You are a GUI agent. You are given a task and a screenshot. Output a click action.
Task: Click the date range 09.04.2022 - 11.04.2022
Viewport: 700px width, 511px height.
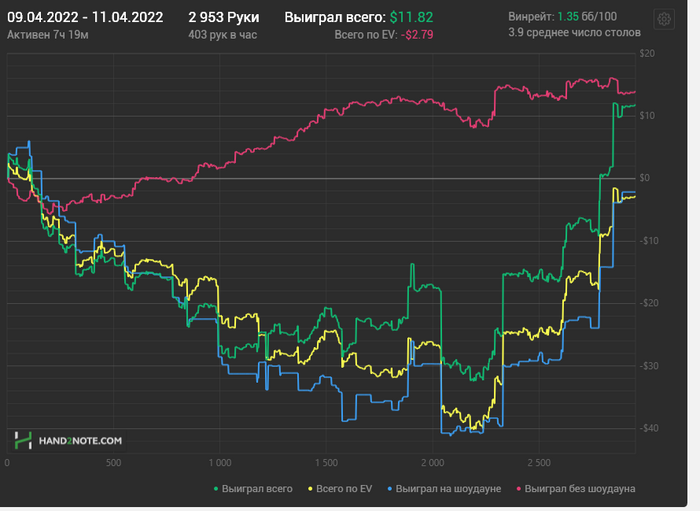tap(85, 17)
